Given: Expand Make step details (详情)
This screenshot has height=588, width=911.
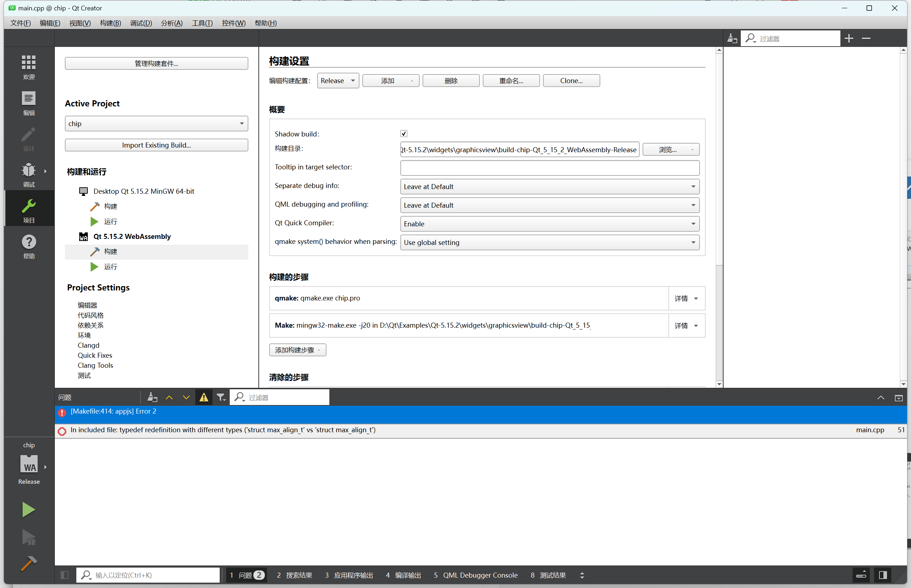Looking at the screenshot, I should [x=686, y=326].
